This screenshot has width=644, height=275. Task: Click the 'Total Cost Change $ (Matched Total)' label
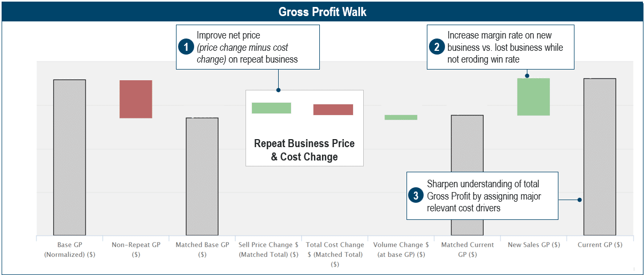point(335,254)
